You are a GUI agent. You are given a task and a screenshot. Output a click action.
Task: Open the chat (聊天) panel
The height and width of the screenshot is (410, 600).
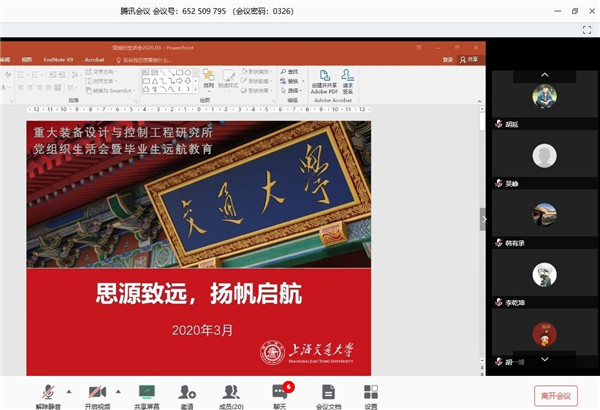280,393
